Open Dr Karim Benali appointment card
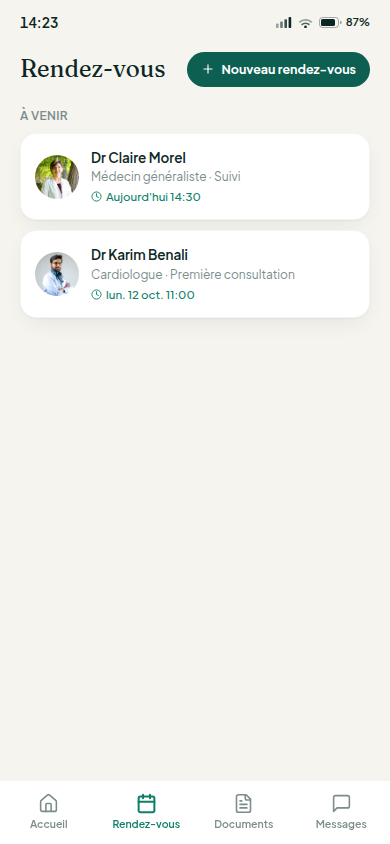 (195, 275)
